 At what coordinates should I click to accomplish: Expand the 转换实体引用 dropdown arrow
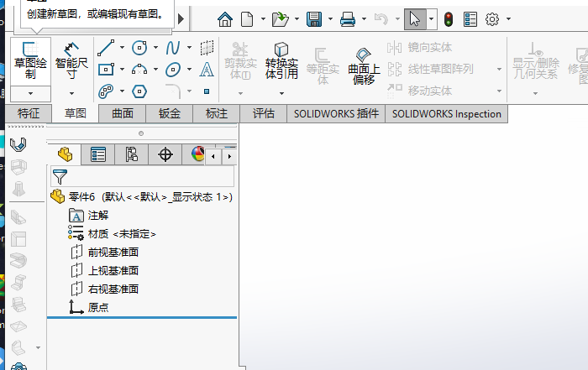pos(281,94)
